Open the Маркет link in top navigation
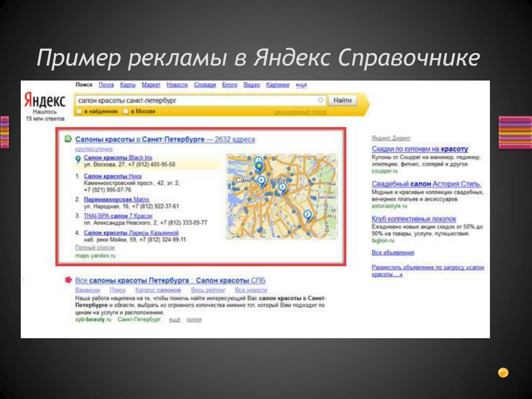The width and height of the screenshot is (532, 399). click(151, 85)
